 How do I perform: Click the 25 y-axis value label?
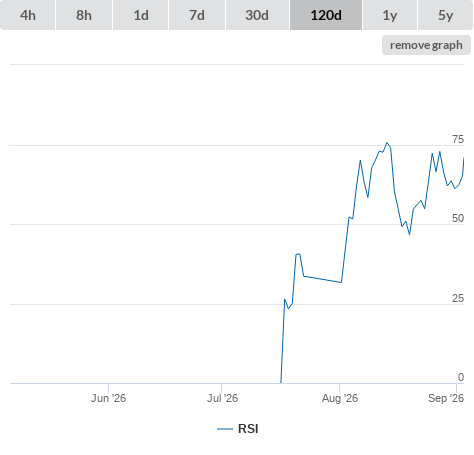tap(458, 298)
